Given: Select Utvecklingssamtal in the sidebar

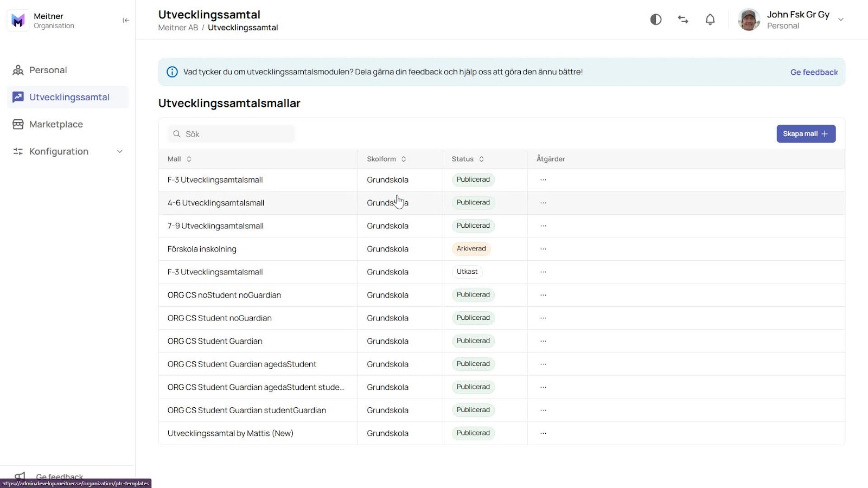Looking at the screenshot, I should click(68, 97).
